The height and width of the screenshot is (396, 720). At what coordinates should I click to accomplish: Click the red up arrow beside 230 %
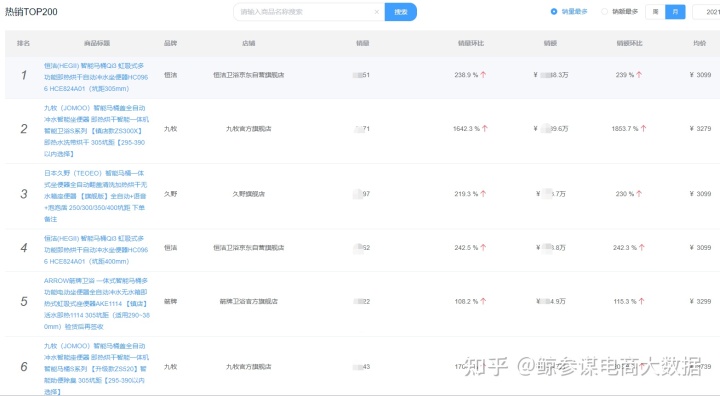click(639, 194)
